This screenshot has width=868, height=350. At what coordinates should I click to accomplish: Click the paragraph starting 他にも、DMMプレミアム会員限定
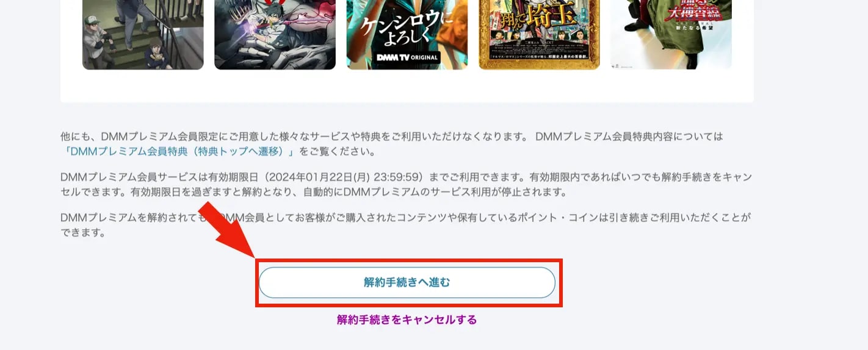tap(391, 144)
